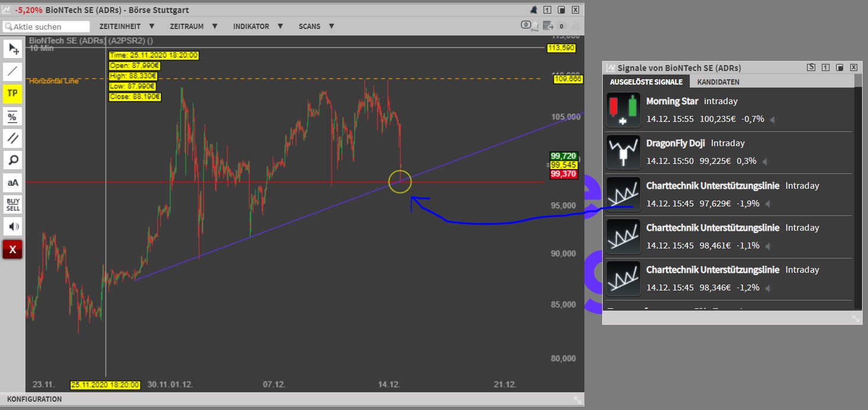Viewport: 868px width, 410px height.
Task: Click the S icon in Signale window title bar
Action: (811, 67)
